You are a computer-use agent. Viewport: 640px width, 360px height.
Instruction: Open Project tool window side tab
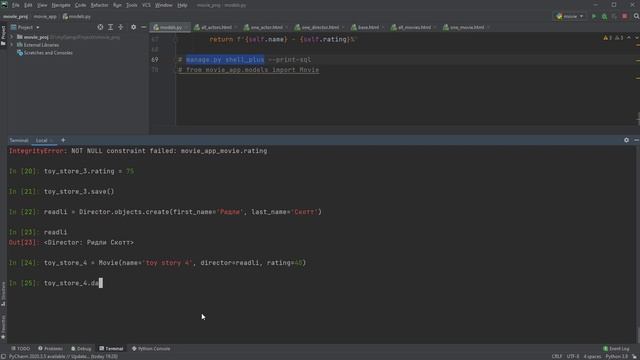[x=3, y=35]
